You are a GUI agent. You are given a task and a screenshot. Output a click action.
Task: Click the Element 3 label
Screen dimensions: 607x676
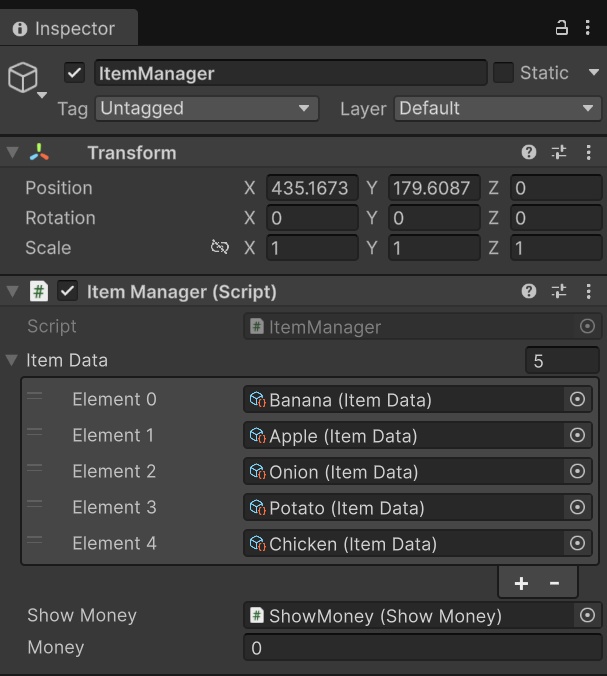click(x=114, y=507)
